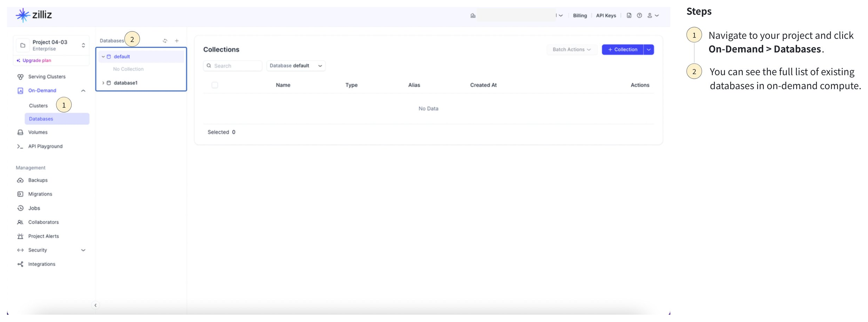Click the Migrations icon

[20, 194]
